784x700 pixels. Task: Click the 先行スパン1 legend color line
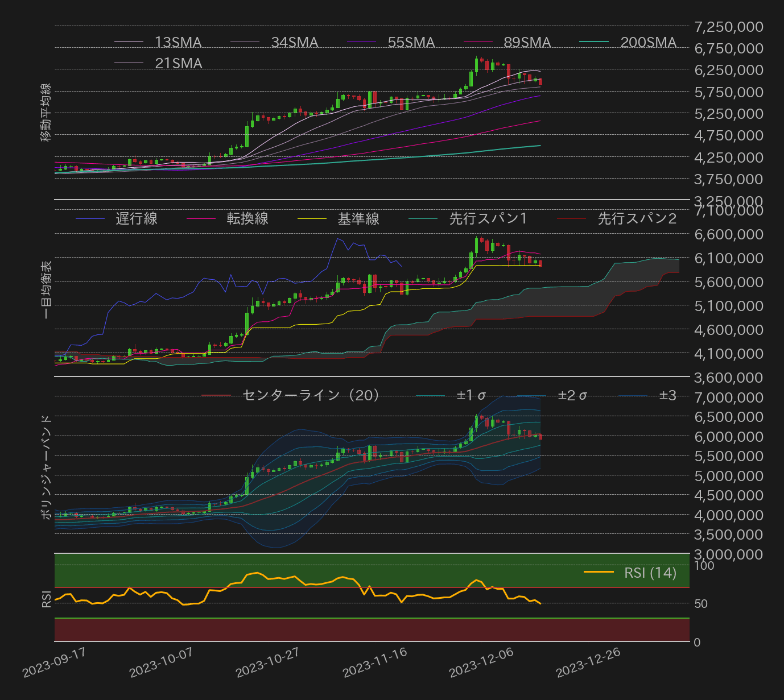(x=422, y=219)
